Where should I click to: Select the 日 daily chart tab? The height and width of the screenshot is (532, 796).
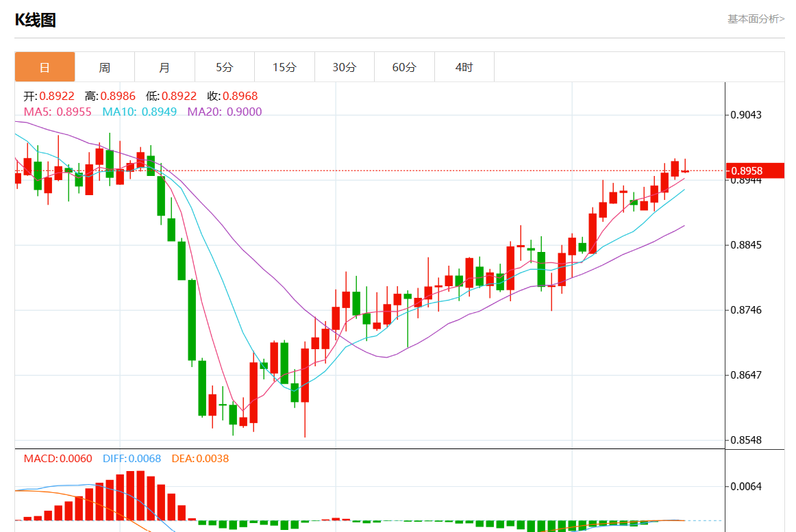click(45, 67)
